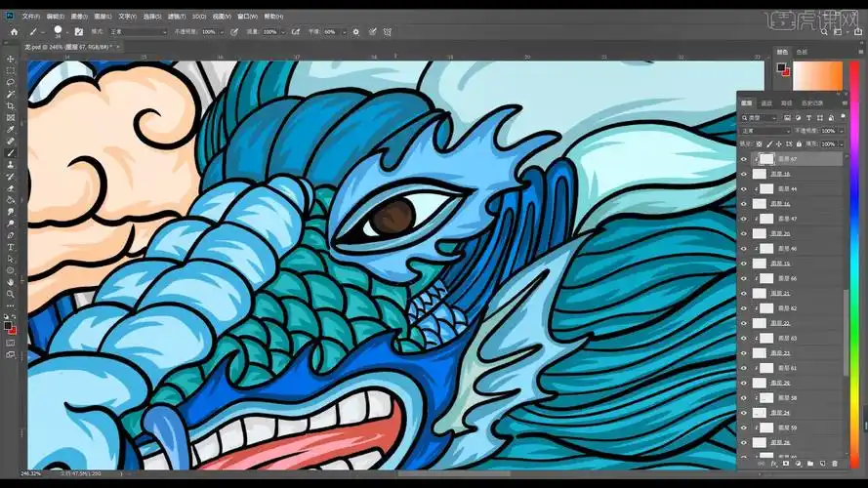The image size is (868, 488).
Task: Open the brush mode dropdown in options bar
Action: (137, 31)
